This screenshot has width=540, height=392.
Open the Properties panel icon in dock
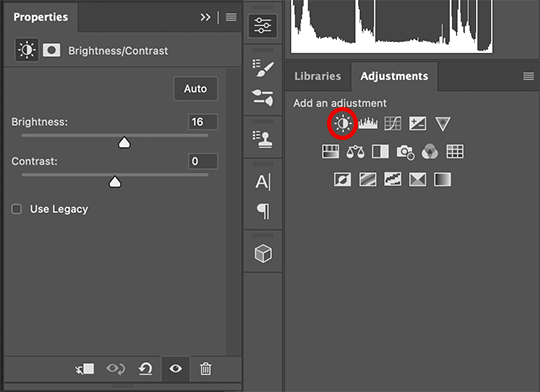tap(263, 26)
